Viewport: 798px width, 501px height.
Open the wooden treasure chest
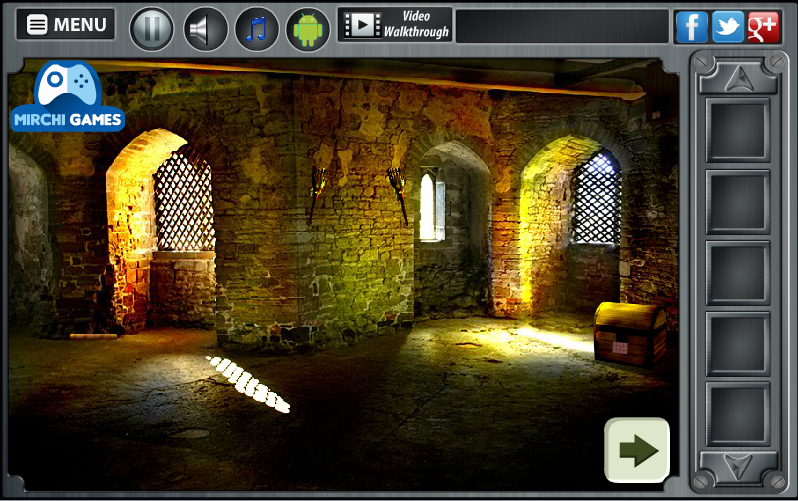pyautogui.click(x=631, y=334)
